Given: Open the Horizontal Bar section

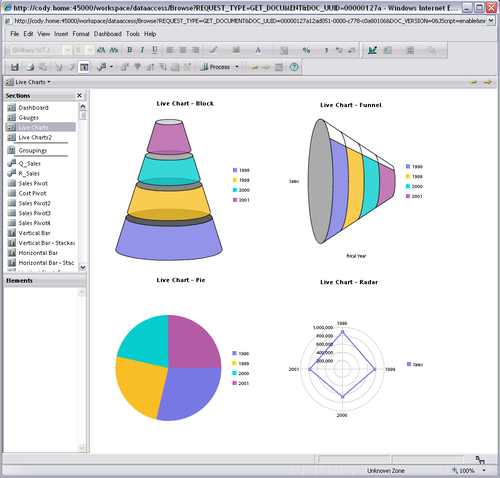Looking at the screenshot, I should [38, 253].
